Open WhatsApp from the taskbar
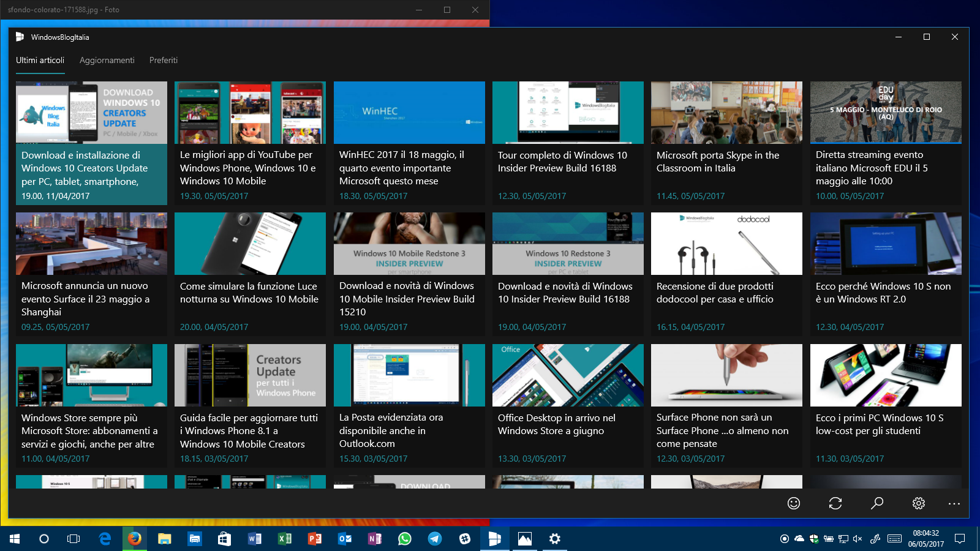The image size is (980, 551). tap(405, 539)
